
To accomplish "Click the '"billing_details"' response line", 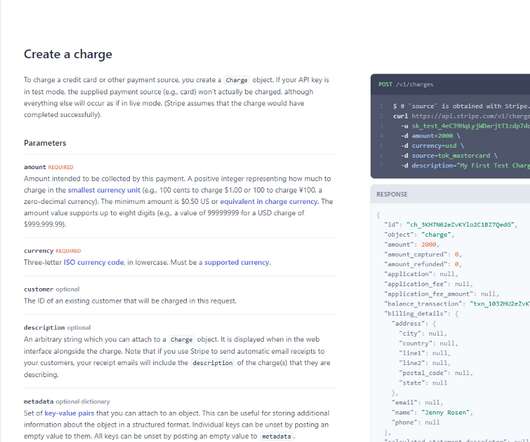I will (421, 313).
